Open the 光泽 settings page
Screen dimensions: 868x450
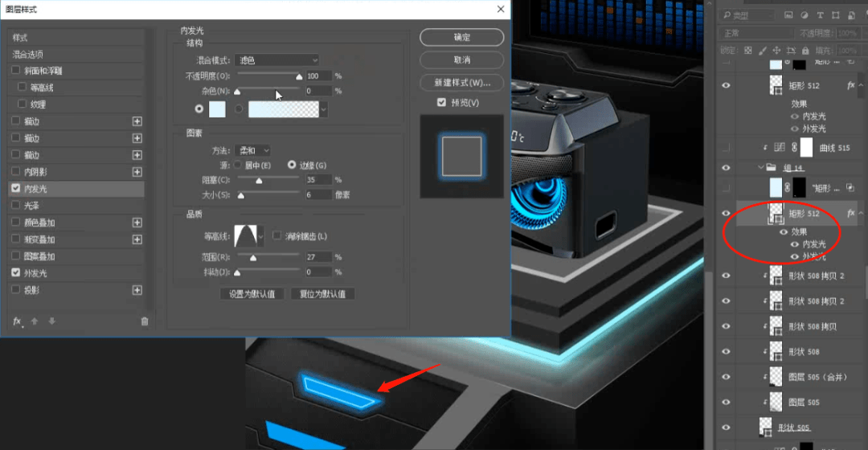click(31, 206)
